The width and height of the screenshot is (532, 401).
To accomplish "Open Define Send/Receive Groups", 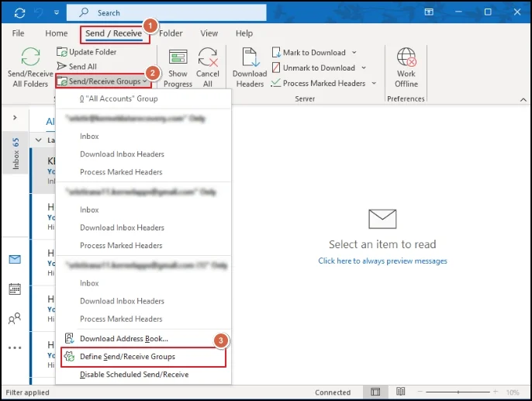I will point(143,357).
